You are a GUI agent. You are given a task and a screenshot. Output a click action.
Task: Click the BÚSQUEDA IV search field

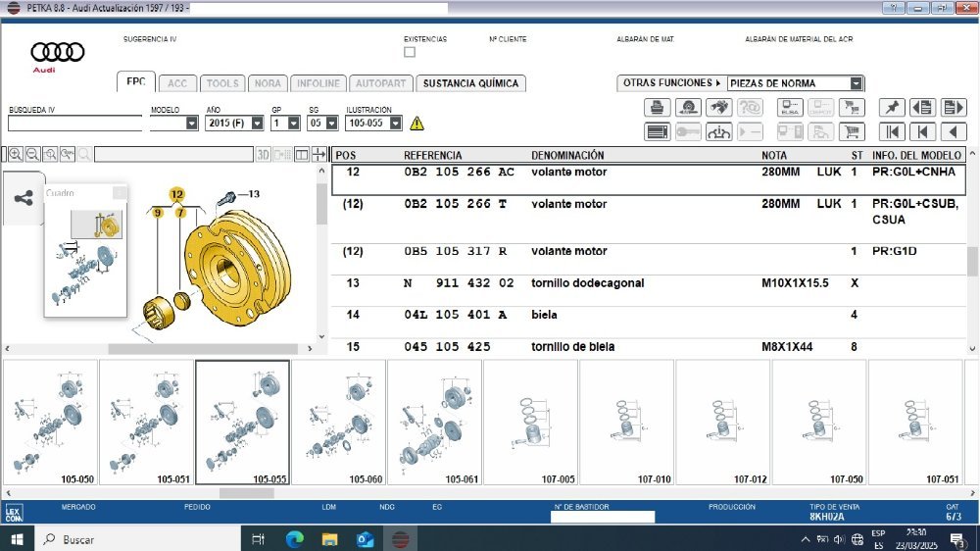(75, 124)
